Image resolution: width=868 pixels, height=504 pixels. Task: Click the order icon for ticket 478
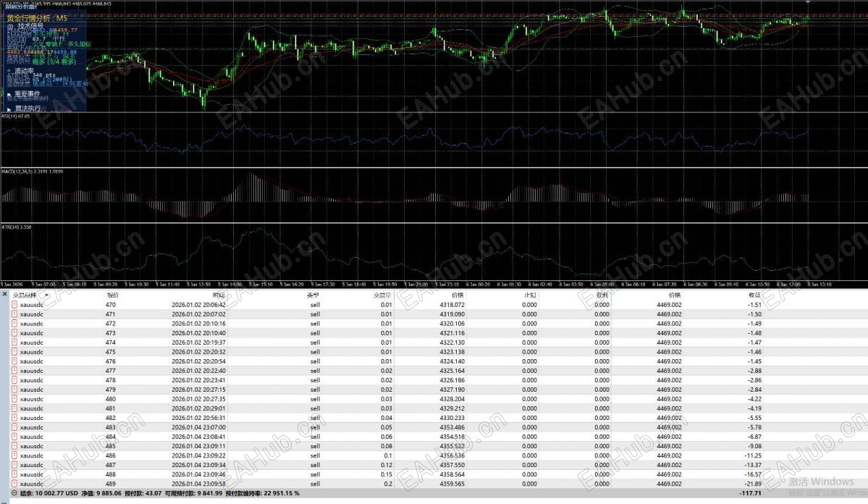click(x=14, y=380)
